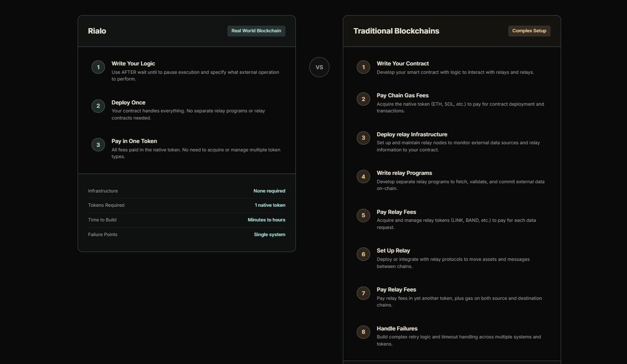Click the VS circle between the cards

(319, 67)
